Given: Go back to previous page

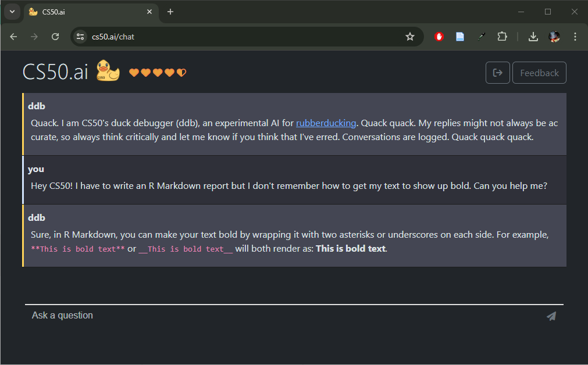Looking at the screenshot, I should 13,37.
